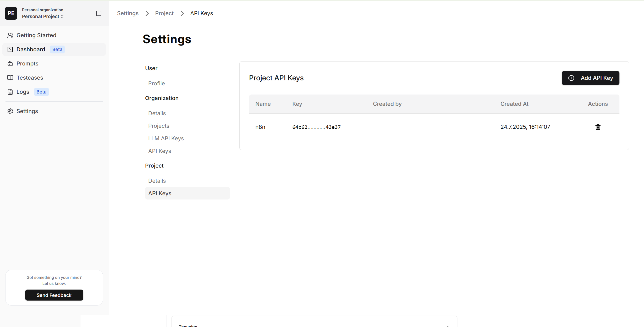Screen dimensions: 644x327
Task: Click Settings in the breadcrumb
Action: coord(128,13)
